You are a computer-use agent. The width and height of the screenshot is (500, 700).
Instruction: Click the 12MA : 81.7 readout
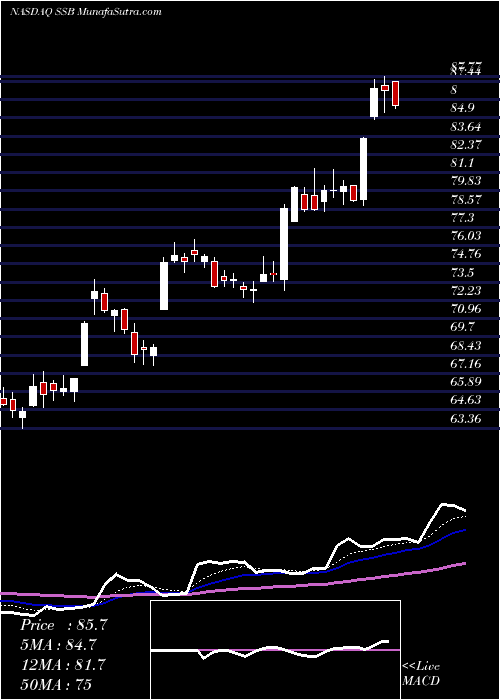tap(63, 665)
